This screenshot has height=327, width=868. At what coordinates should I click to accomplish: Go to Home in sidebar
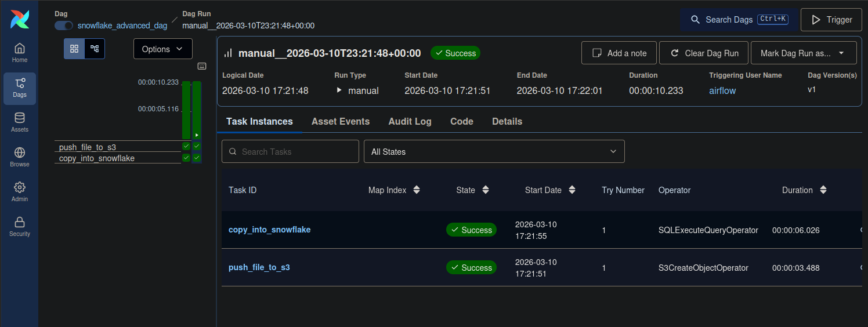(x=20, y=53)
